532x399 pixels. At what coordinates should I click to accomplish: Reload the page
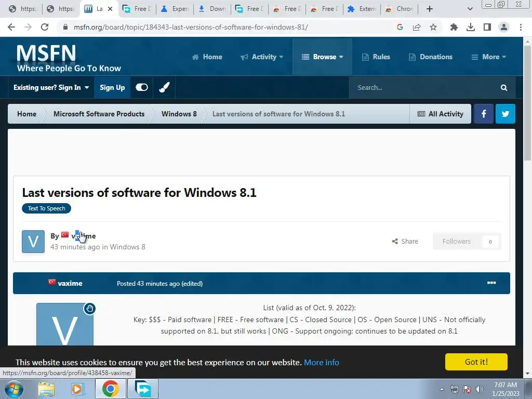(45, 27)
